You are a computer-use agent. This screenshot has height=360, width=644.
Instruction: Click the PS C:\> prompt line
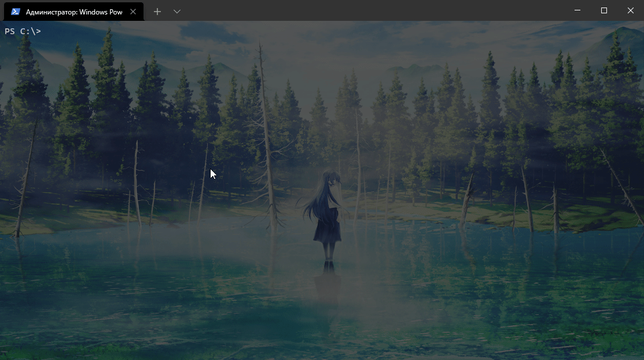[23, 31]
